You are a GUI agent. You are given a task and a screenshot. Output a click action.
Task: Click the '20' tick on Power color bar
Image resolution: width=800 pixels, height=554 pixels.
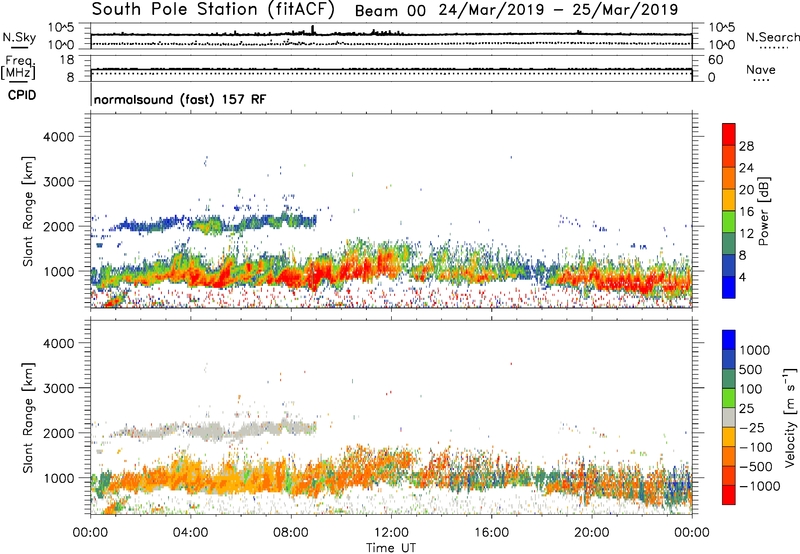coord(746,190)
